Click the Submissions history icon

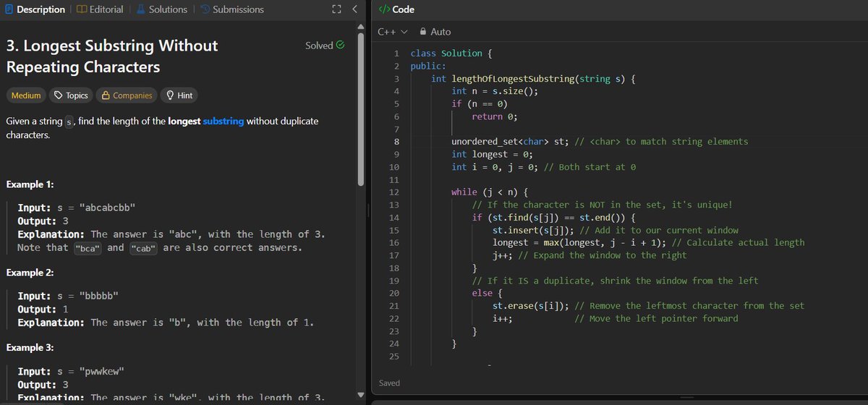coord(205,9)
